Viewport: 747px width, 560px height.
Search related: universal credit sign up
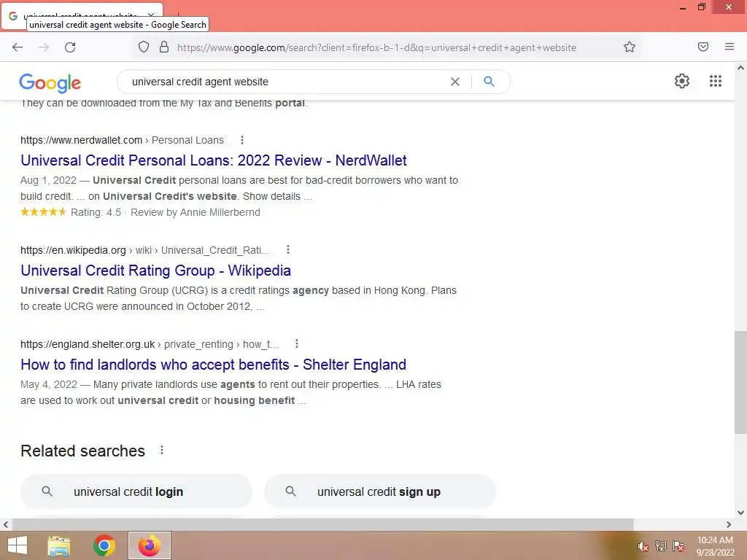point(380,491)
